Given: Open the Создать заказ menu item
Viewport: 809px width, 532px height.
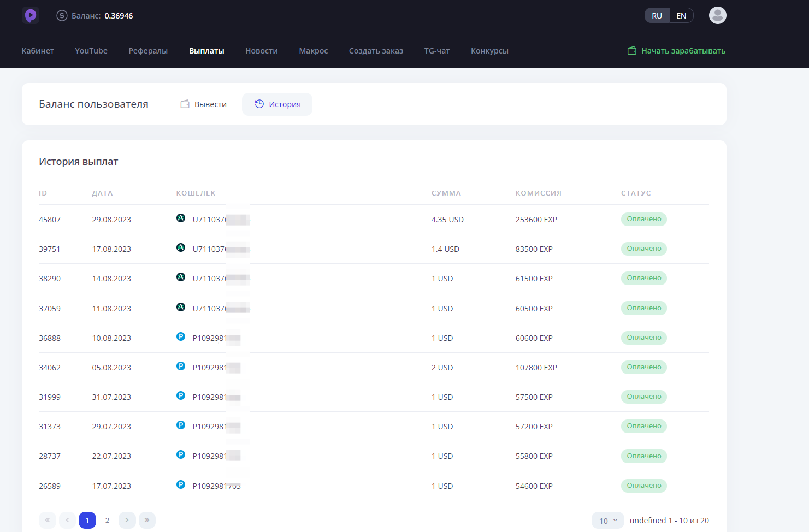Looking at the screenshot, I should coord(376,51).
